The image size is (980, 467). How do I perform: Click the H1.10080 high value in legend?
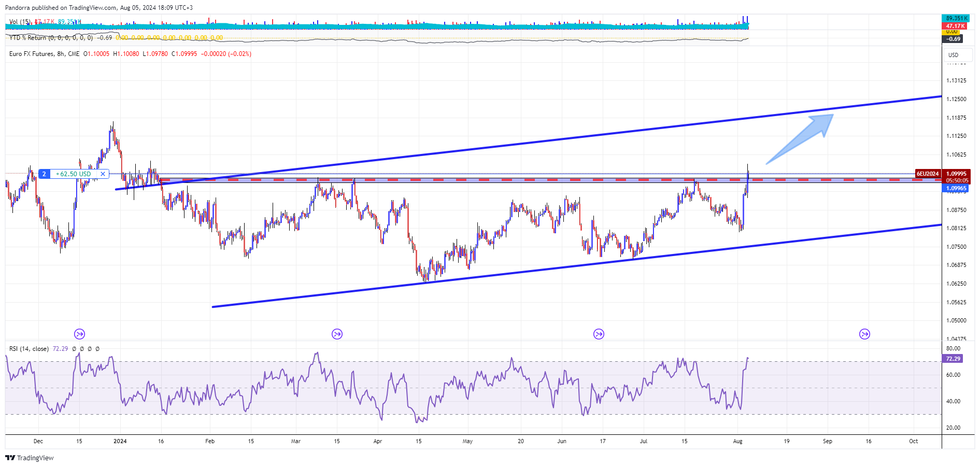coord(126,54)
